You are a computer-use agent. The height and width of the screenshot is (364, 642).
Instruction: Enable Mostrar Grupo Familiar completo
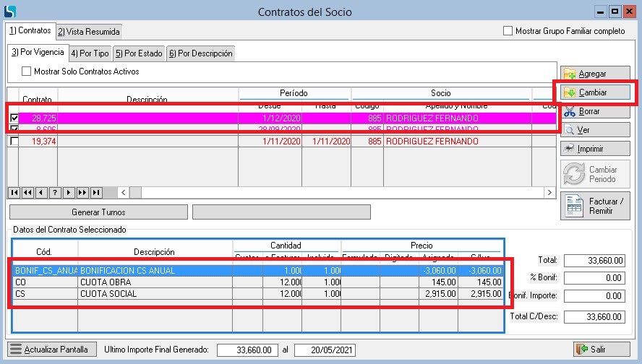(x=508, y=31)
